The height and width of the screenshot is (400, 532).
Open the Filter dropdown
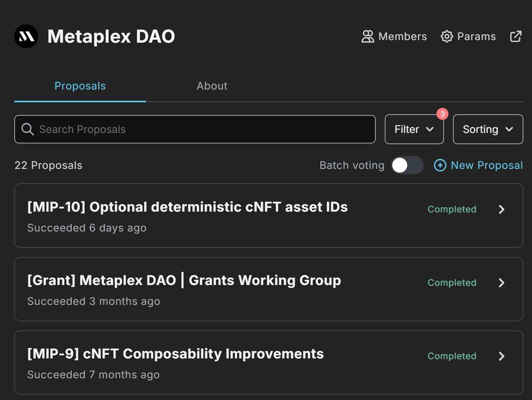[x=414, y=129]
